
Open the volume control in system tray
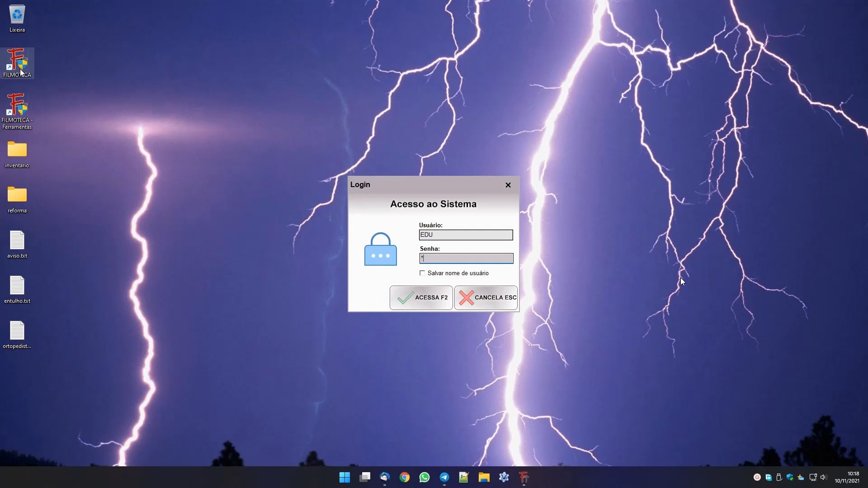pos(823,477)
